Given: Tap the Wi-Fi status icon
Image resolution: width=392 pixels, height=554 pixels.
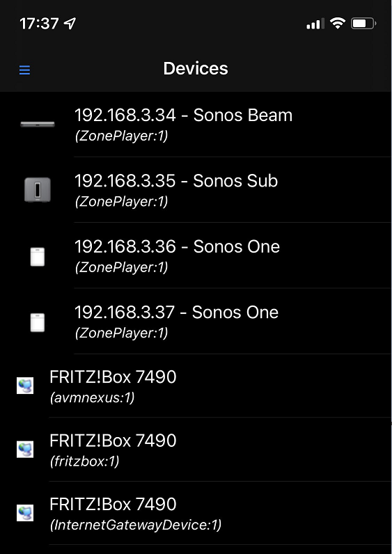Looking at the screenshot, I should [x=338, y=24].
